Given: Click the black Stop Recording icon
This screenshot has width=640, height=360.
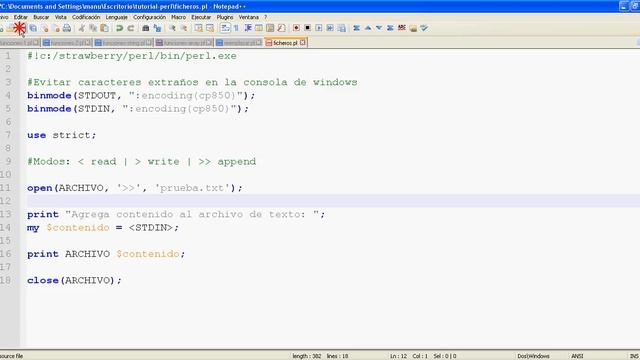Looking at the screenshot, I should click(x=307, y=28).
